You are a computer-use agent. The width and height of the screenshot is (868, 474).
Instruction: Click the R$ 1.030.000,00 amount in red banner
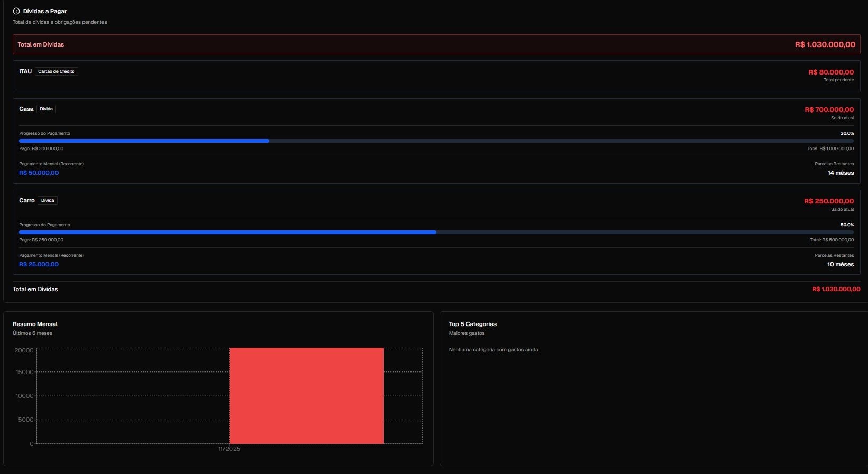825,44
